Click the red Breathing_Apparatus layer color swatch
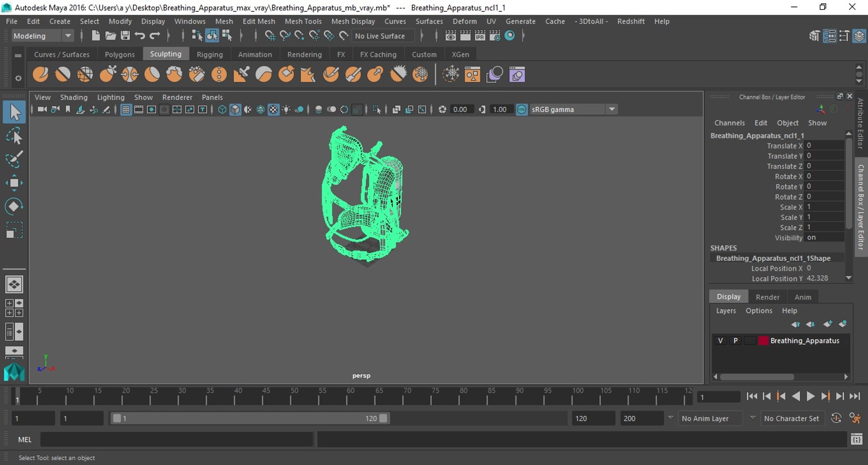Viewport: 868px width, 465px height. (763, 341)
